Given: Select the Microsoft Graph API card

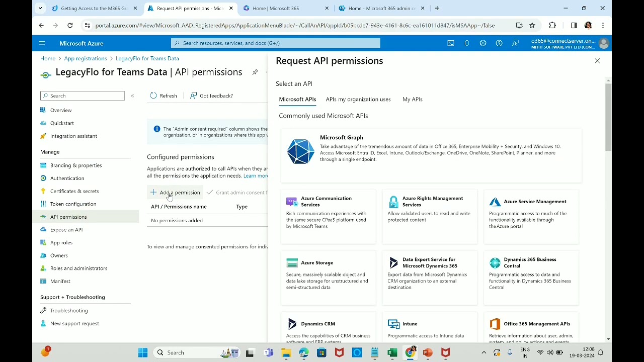Looking at the screenshot, I should tap(431, 155).
